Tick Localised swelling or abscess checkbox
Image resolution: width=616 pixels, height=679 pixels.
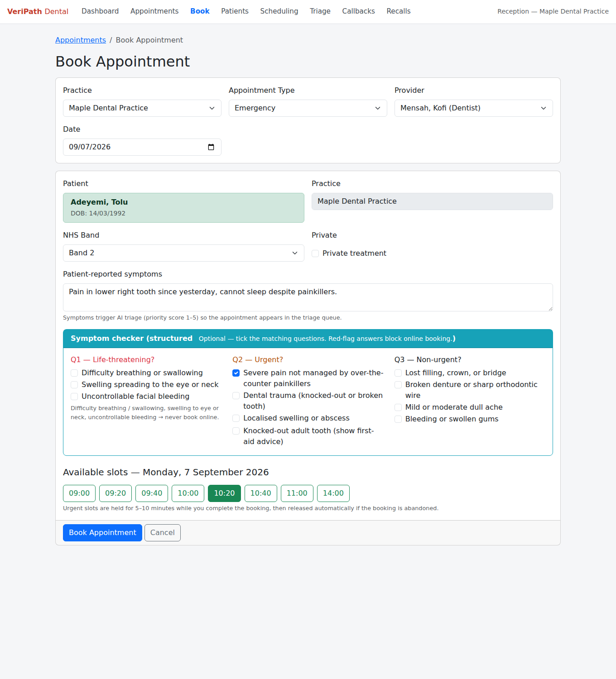click(x=236, y=418)
